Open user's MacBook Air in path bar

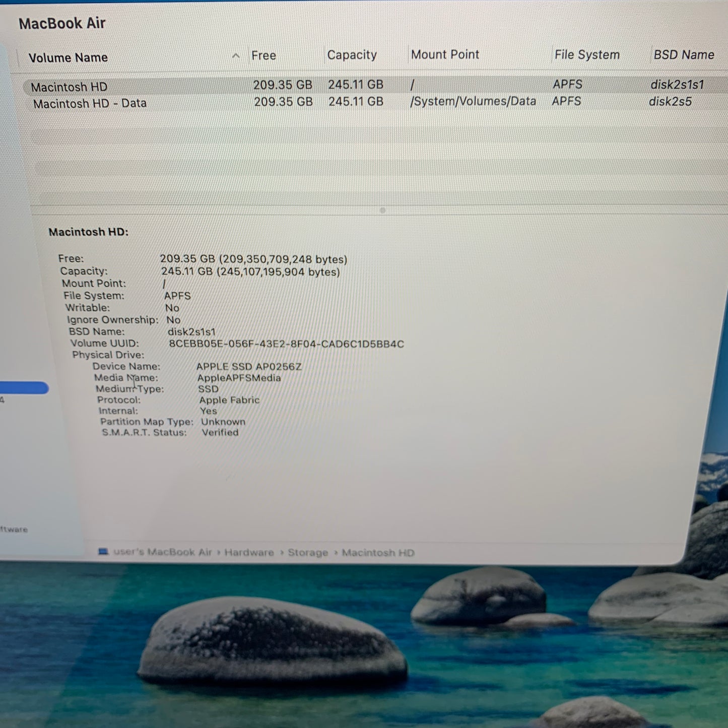click(x=163, y=552)
